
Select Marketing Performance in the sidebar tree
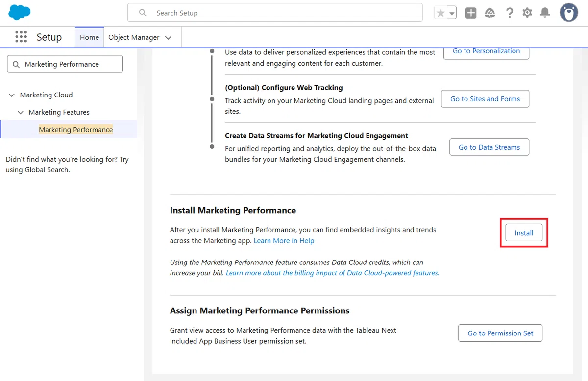pyautogui.click(x=76, y=129)
